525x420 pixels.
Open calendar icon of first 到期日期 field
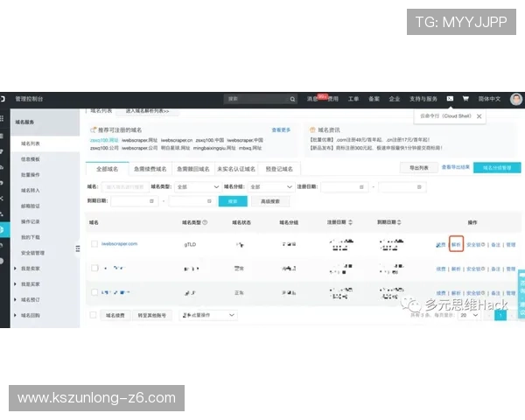click(151, 201)
